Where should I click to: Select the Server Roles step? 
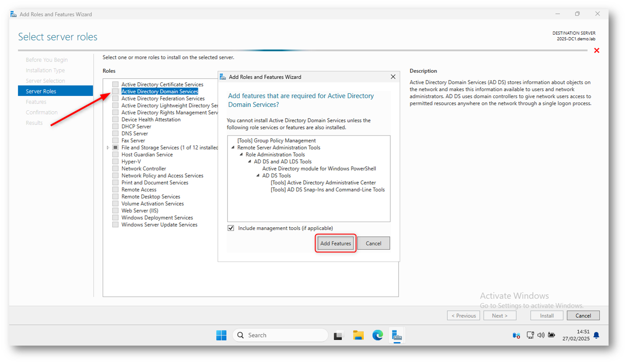tap(55, 91)
